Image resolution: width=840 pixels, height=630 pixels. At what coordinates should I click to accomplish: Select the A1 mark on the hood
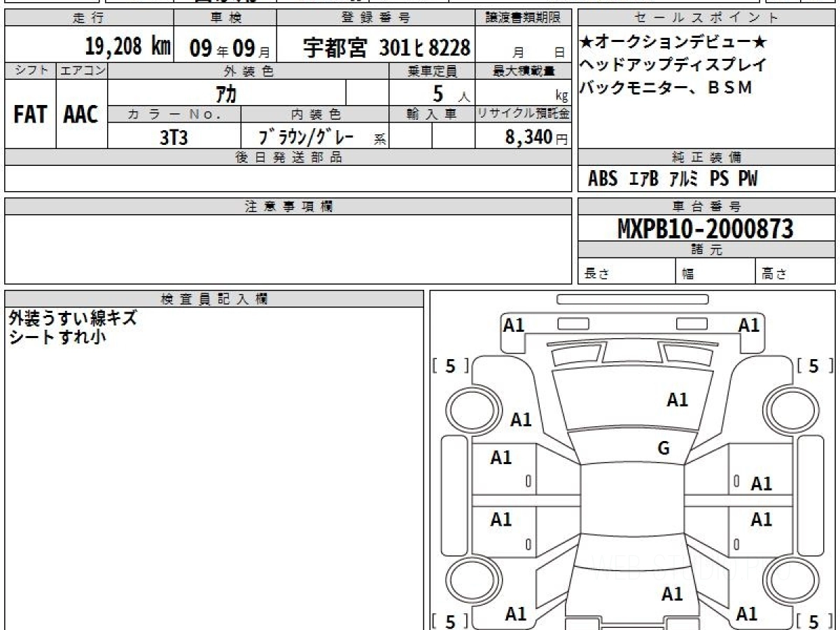pyautogui.click(x=677, y=400)
